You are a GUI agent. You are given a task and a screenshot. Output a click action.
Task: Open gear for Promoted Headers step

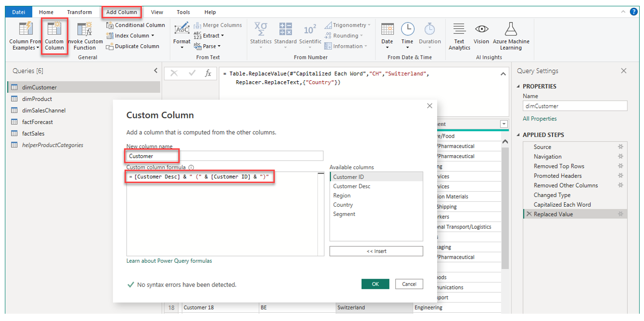[620, 176]
